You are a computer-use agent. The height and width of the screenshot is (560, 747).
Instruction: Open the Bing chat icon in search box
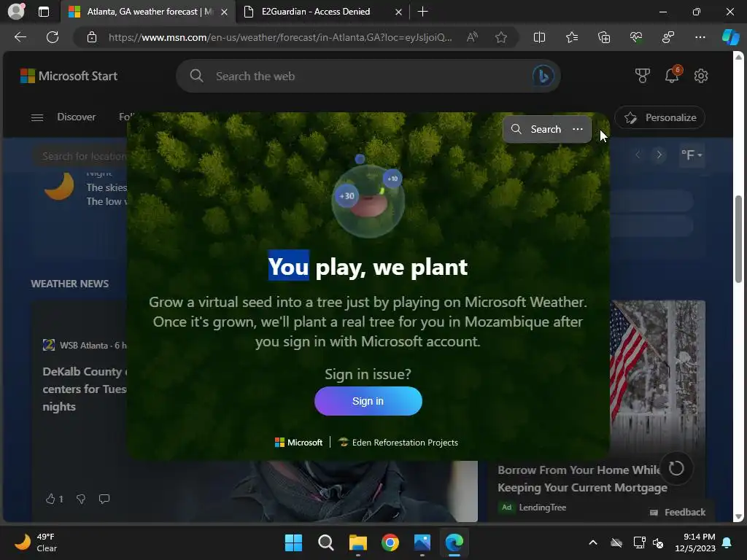[x=543, y=76]
